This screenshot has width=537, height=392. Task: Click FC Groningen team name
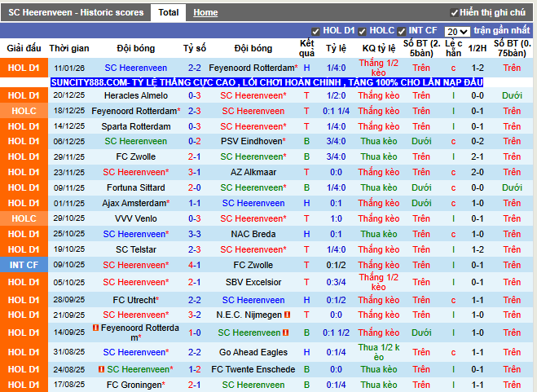(135, 385)
